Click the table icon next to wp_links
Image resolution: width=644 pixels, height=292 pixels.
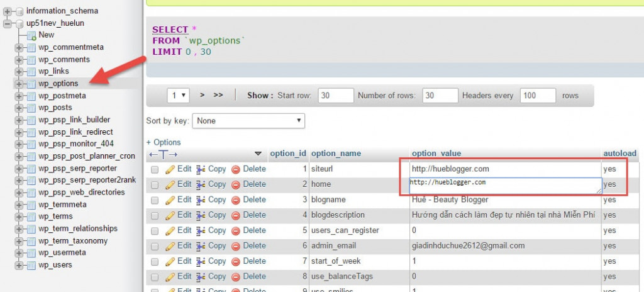(x=31, y=72)
